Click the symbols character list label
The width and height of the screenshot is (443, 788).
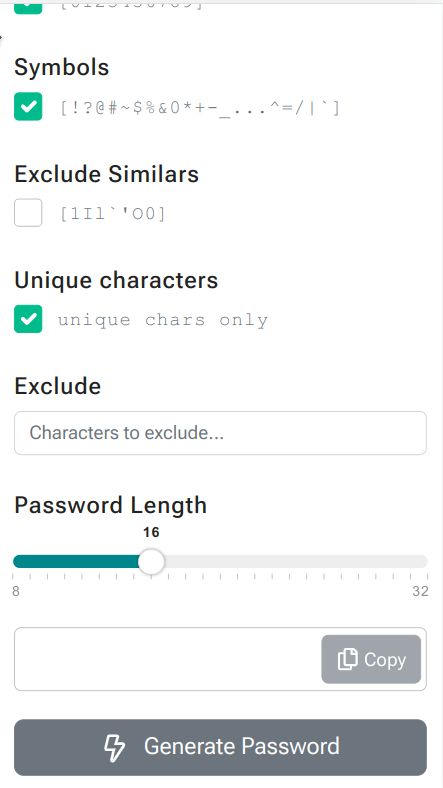point(200,108)
